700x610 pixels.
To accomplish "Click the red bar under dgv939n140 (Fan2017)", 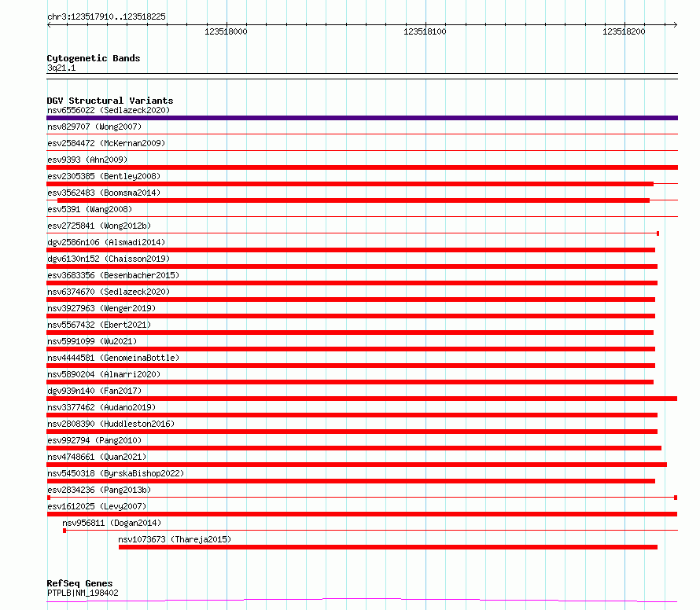I will [362, 399].
